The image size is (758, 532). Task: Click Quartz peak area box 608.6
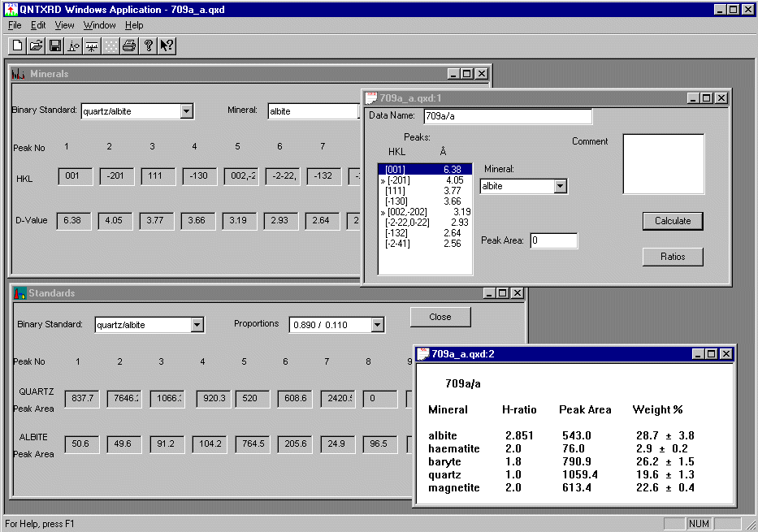(295, 399)
